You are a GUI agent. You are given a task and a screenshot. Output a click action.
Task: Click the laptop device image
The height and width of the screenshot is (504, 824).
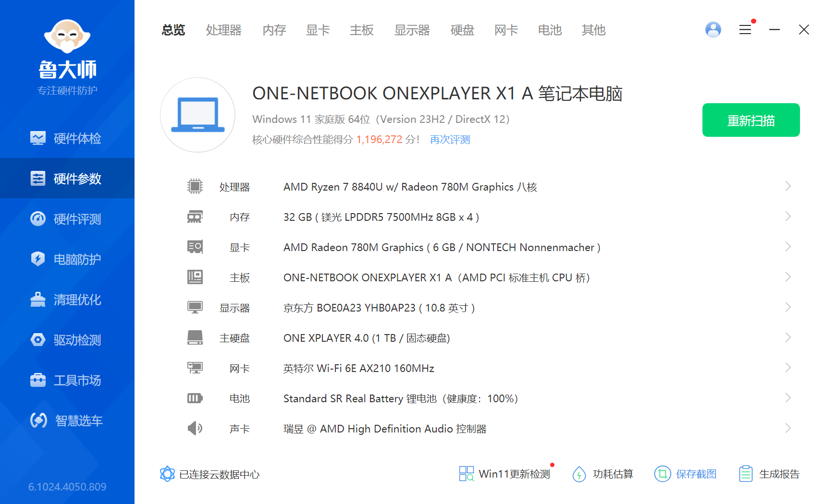(197, 115)
